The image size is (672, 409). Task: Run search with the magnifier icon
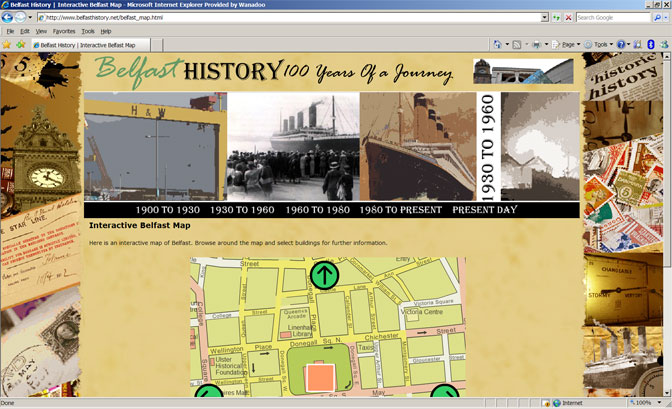pos(657,18)
